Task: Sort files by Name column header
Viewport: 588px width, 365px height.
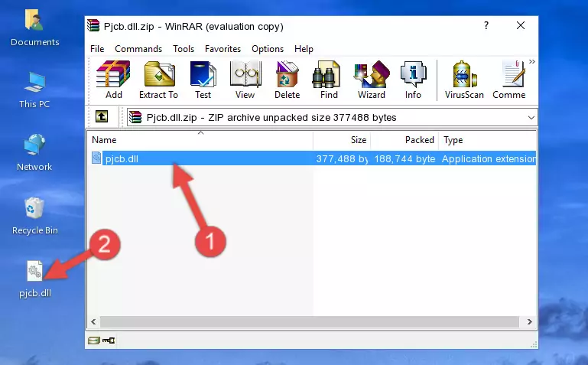Action: point(200,140)
